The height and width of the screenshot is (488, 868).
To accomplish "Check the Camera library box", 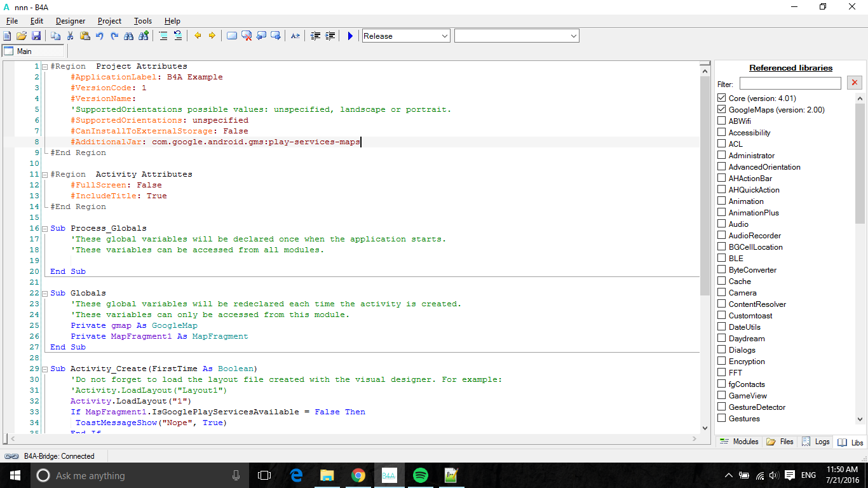I will (x=721, y=292).
